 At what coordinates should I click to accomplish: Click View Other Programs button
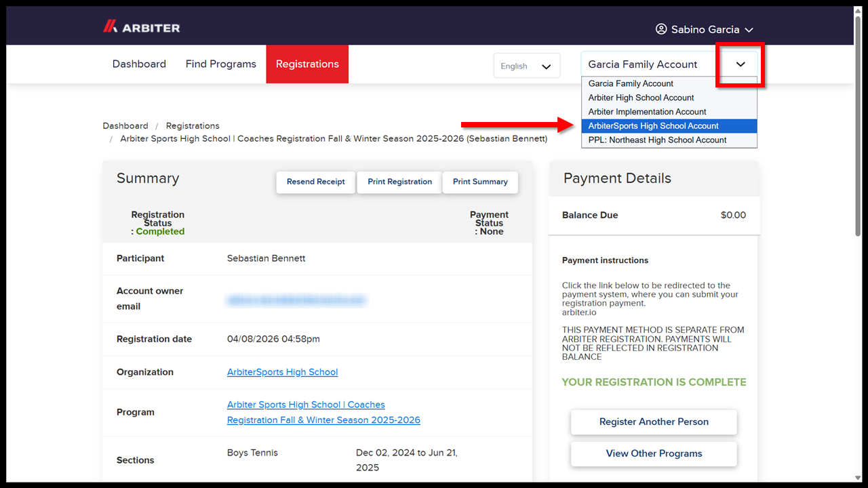pyautogui.click(x=654, y=453)
